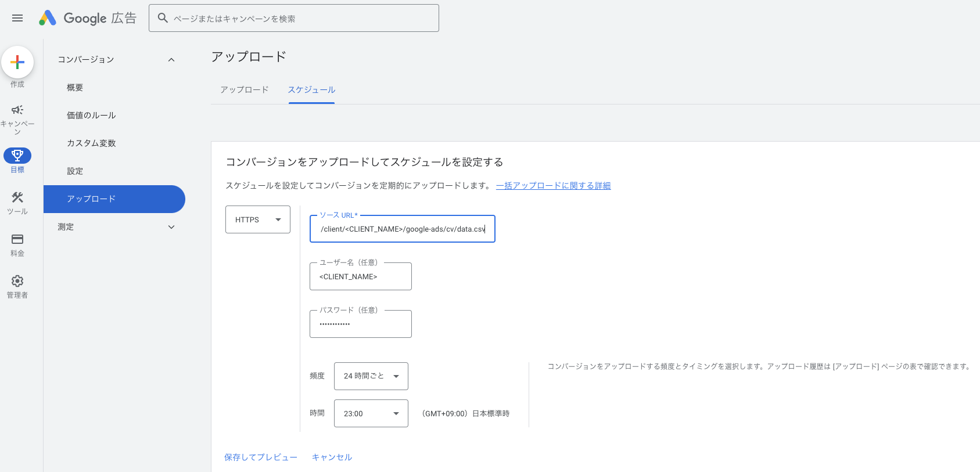The height and width of the screenshot is (472, 980).
Task: Click the キャンセル button
Action: (332, 457)
